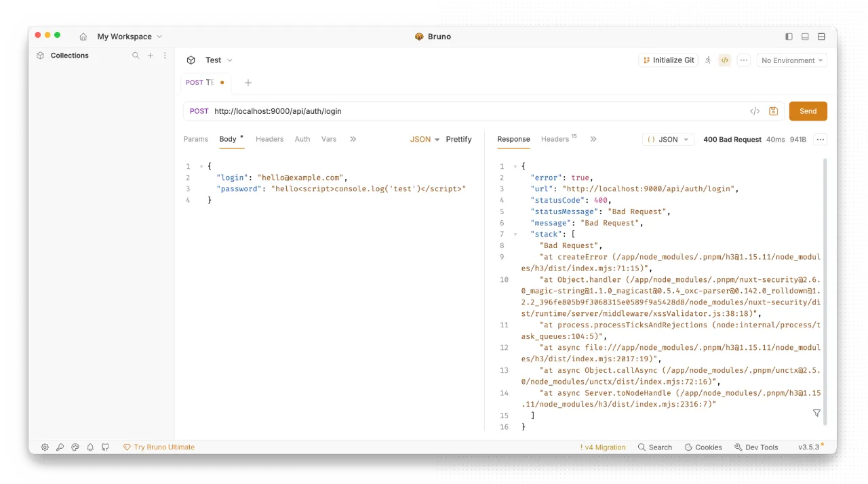The height and width of the screenshot is (484, 868).
Task: Switch the request/response split orientation icon
Action: [821, 37]
